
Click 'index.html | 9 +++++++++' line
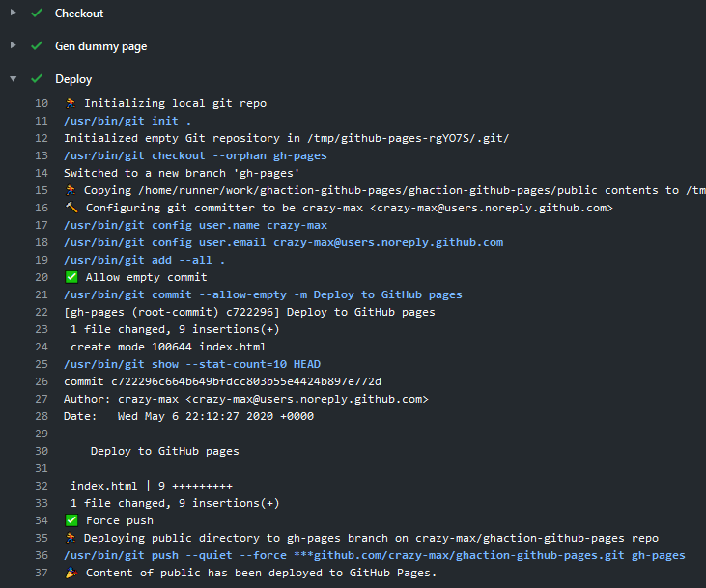(152, 487)
